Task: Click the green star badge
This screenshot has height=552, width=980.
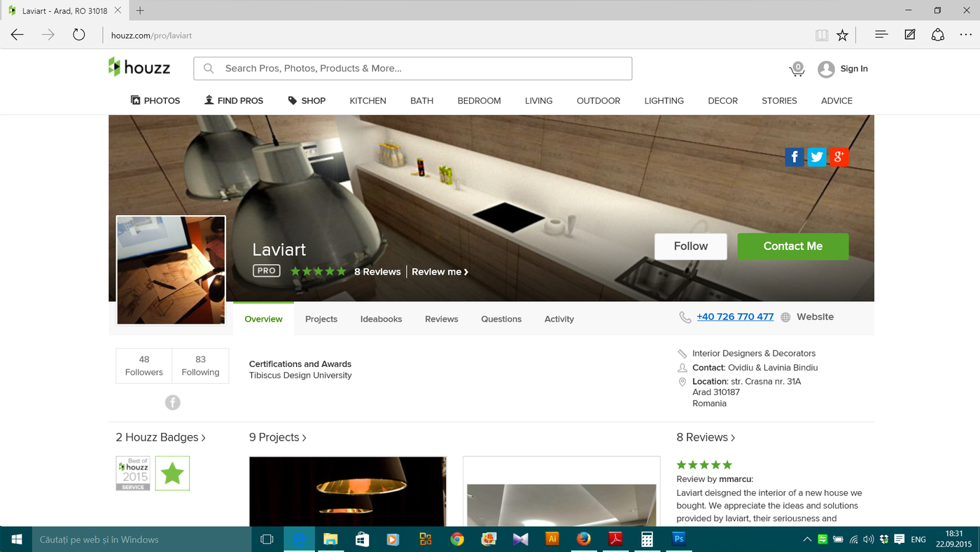Action: (172, 474)
